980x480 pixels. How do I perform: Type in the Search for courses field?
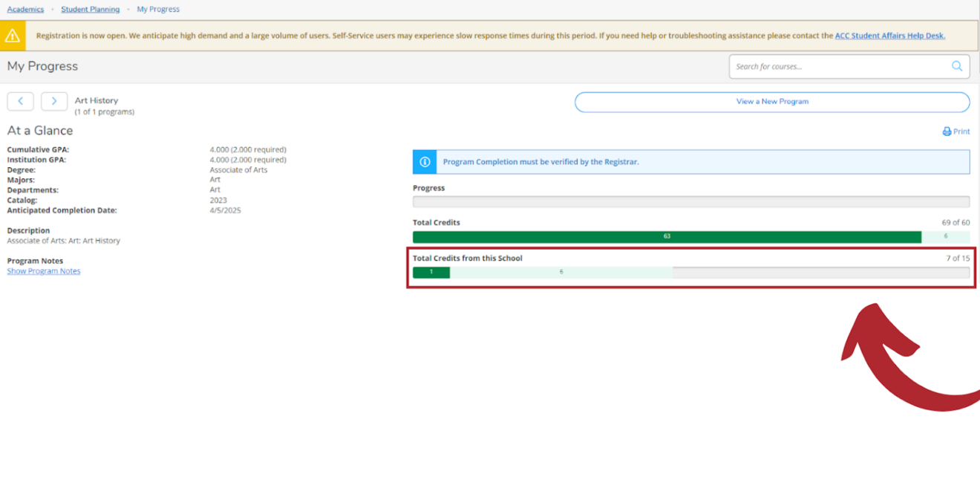(839, 66)
